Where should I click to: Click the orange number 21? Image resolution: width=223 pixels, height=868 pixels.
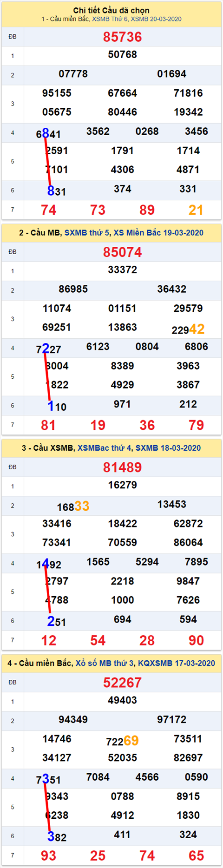click(x=196, y=210)
